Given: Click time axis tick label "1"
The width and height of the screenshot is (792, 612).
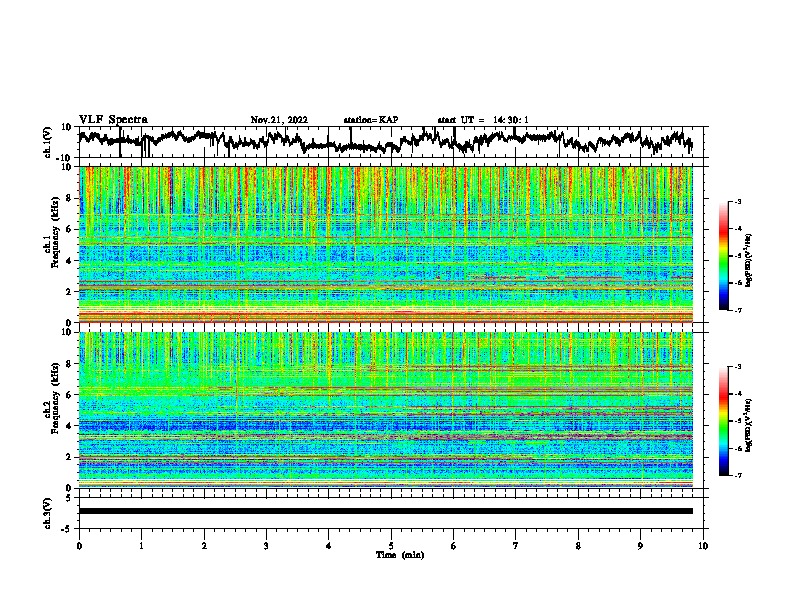Looking at the screenshot, I should (141, 546).
